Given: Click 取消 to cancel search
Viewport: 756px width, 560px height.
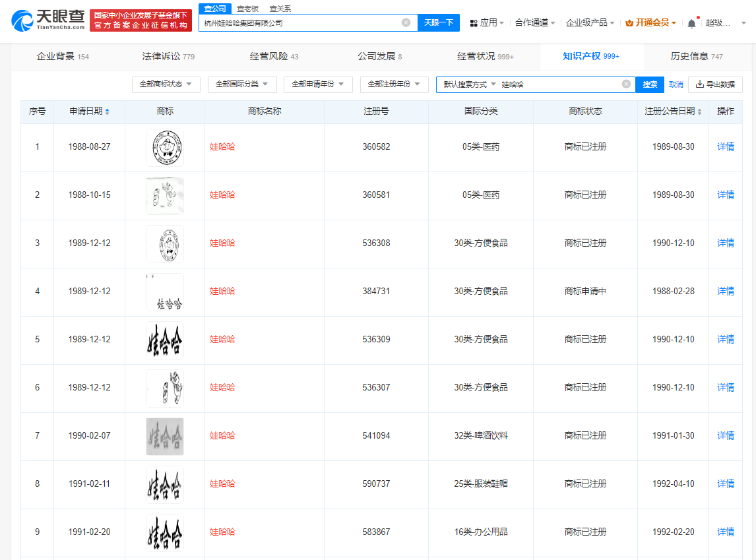Looking at the screenshot, I should coord(675,84).
